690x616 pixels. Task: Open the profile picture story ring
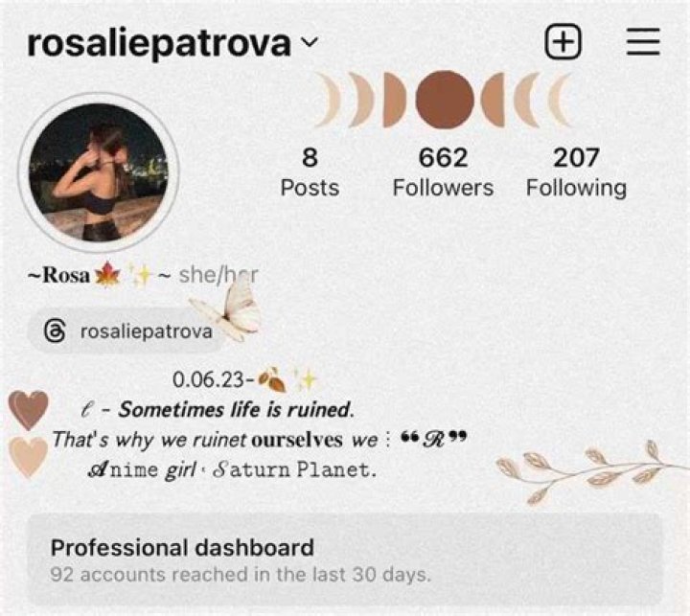point(98,172)
